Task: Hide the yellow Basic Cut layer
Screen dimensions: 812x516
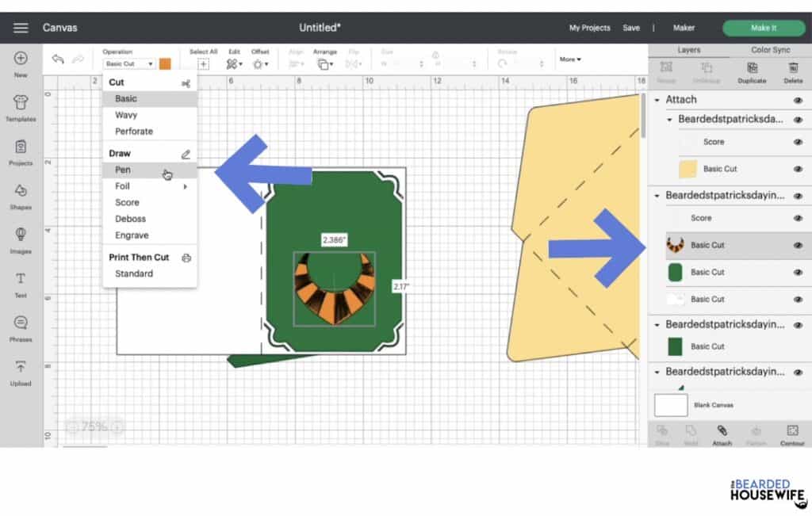Action: pos(798,169)
